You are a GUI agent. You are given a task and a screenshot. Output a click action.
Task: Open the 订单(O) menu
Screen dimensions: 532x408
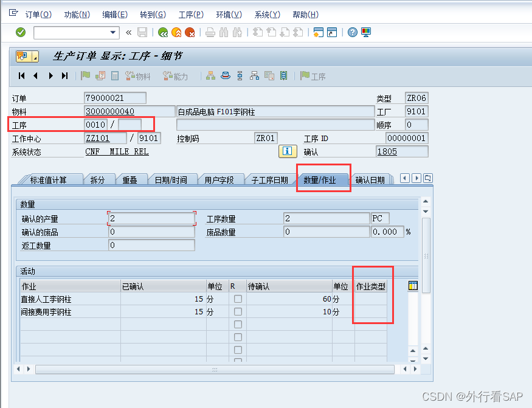point(38,15)
